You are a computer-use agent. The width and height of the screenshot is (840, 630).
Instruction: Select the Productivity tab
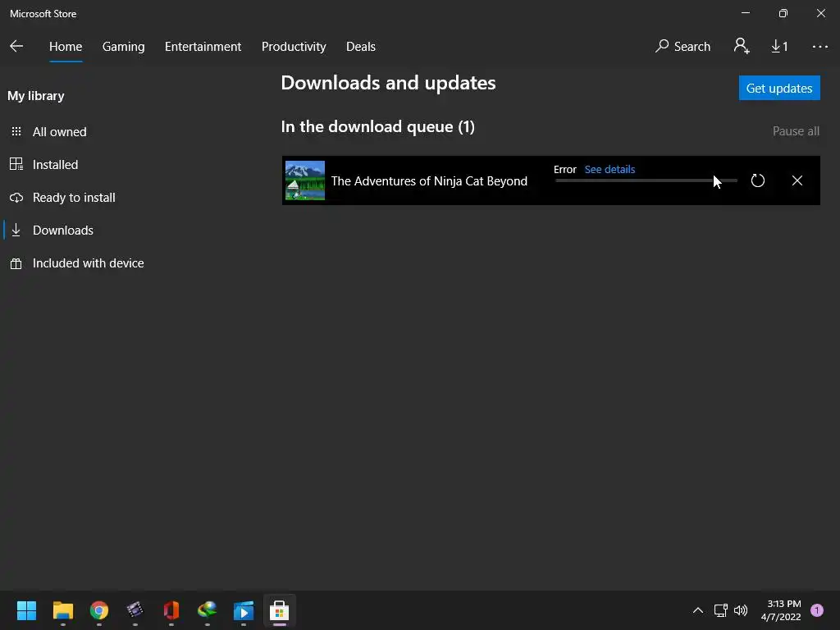click(294, 47)
